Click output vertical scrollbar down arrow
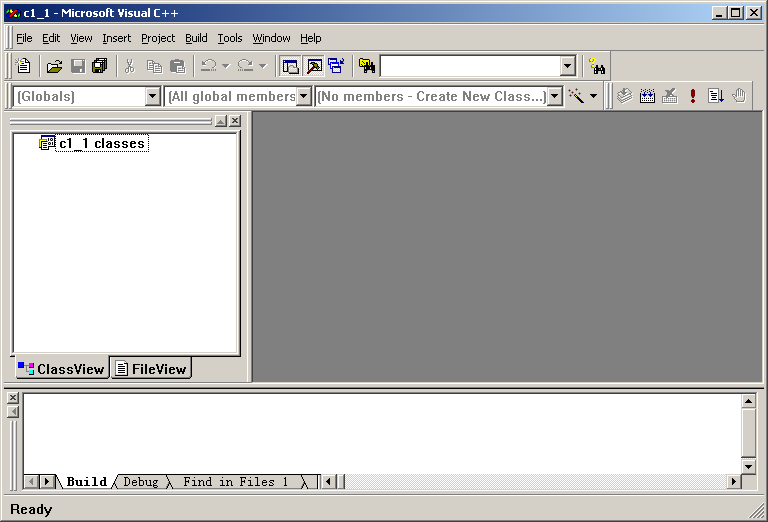The width and height of the screenshot is (768, 522). pyautogui.click(x=748, y=467)
